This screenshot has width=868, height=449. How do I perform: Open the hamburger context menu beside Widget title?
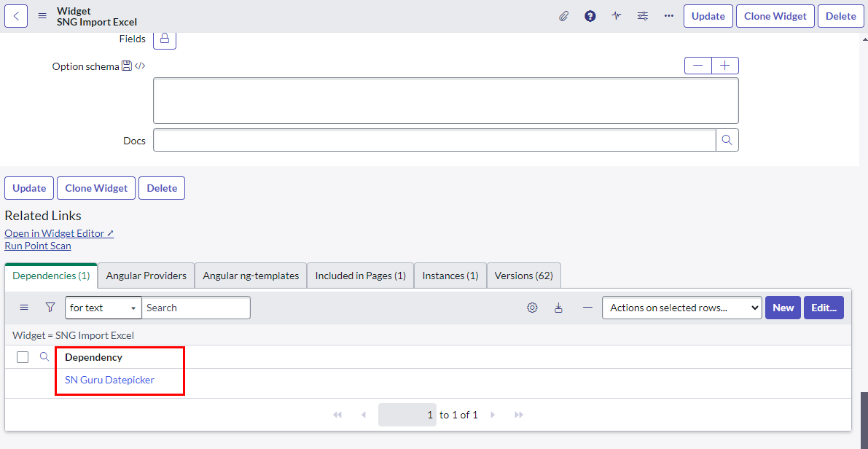(42, 16)
